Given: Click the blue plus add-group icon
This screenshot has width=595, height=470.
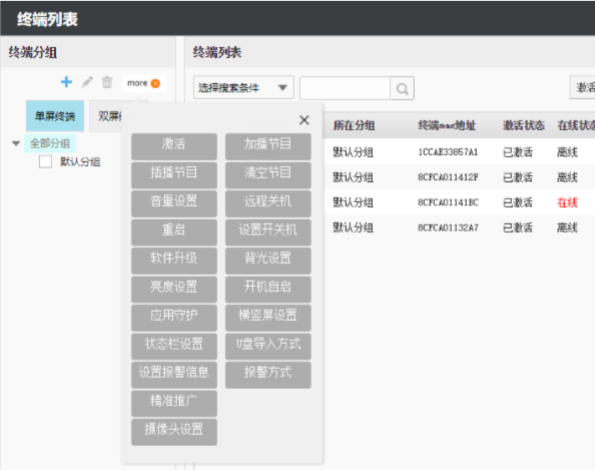Looking at the screenshot, I should 66,82.
